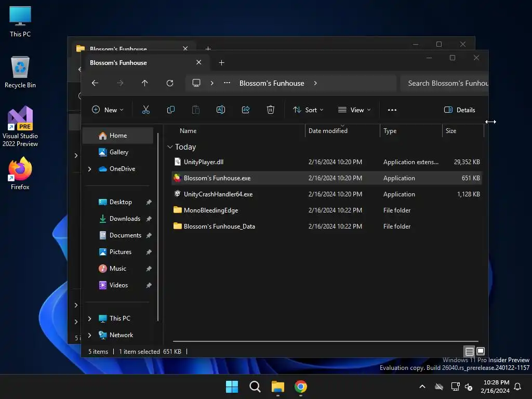Click File Explorer taskbar icon
Screen dimensions: 532x399
278,387
